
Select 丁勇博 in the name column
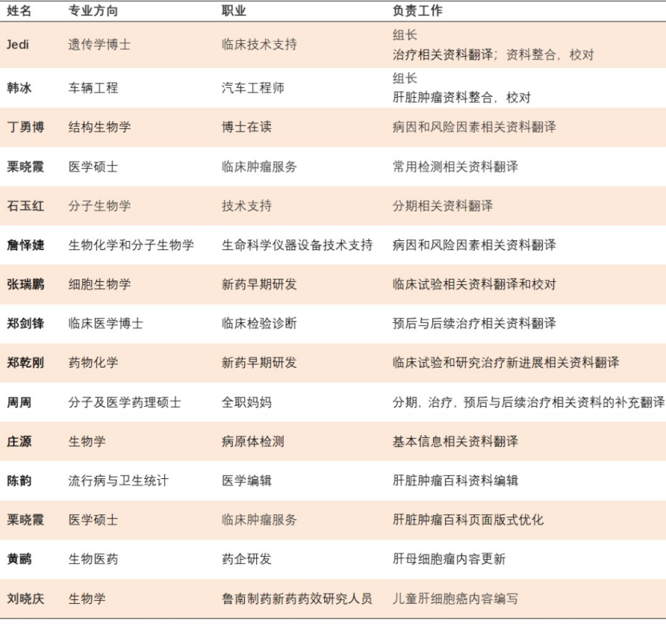click(26, 127)
